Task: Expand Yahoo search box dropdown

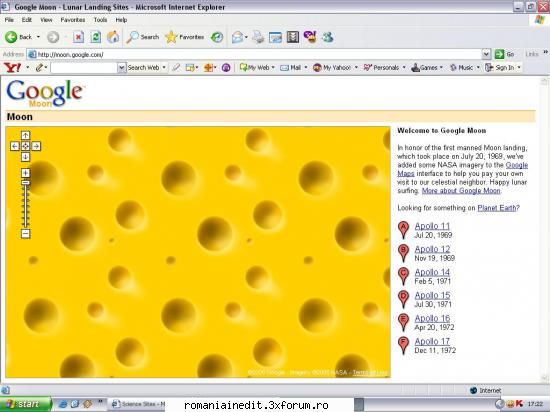Action: tap(121, 67)
